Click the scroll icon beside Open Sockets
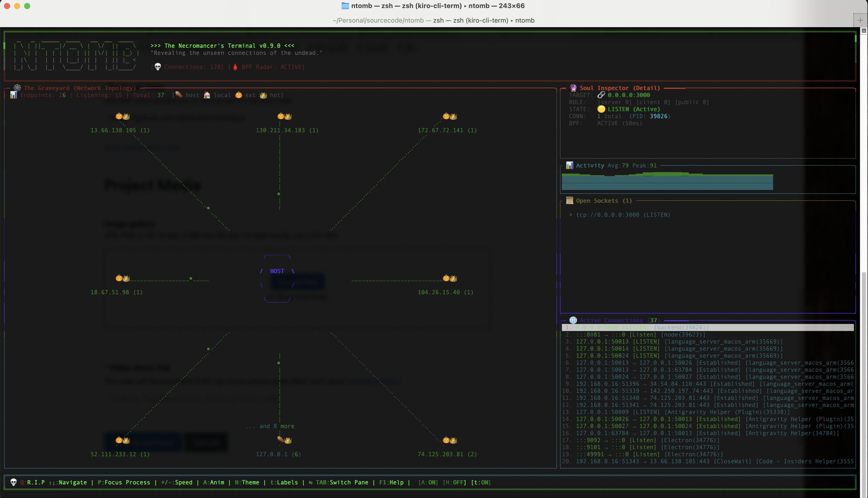Image resolution: width=868 pixels, height=498 pixels. pos(569,201)
